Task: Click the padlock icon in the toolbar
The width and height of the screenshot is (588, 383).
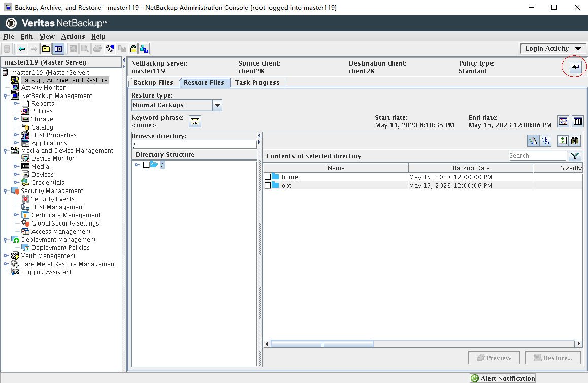Action: (133, 49)
